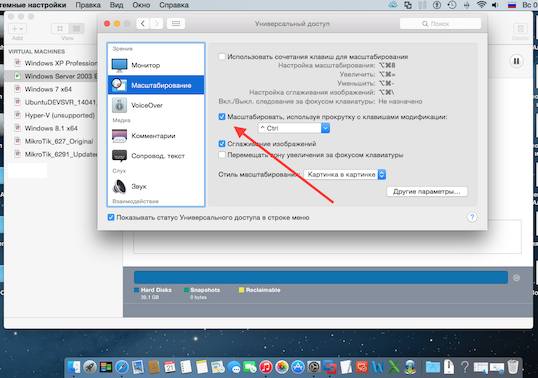Open iTunes from the Dock
Image resolution: width=538 pixels, height=378 pixels.
[x=266, y=367]
